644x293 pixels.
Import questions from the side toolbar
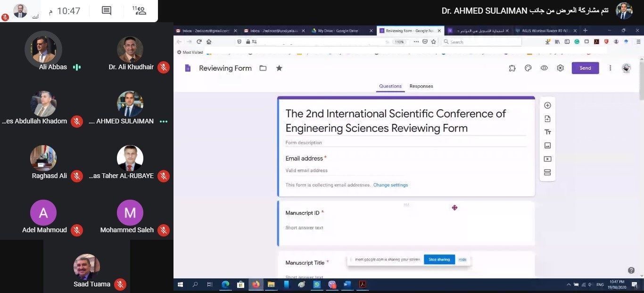[547, 119]
